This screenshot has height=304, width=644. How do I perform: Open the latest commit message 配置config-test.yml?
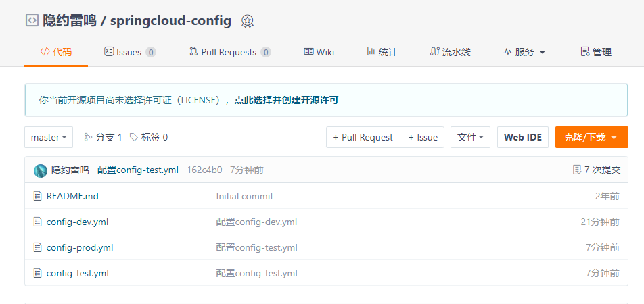138,170
